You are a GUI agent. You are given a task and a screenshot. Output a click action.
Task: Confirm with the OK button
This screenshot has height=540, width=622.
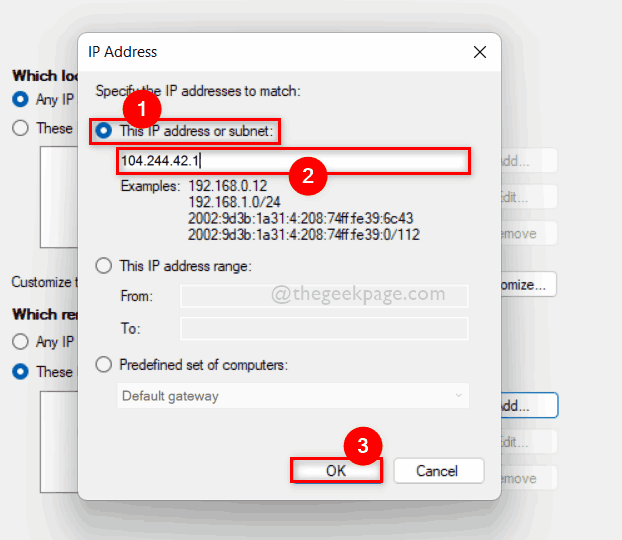click(336, 471)
